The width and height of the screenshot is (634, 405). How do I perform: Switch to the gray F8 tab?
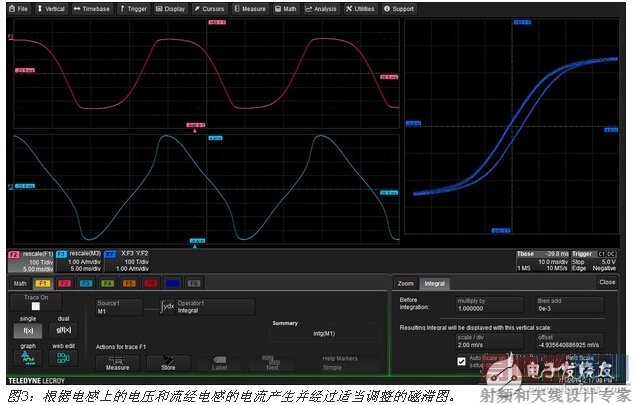[x=194, y=283]
